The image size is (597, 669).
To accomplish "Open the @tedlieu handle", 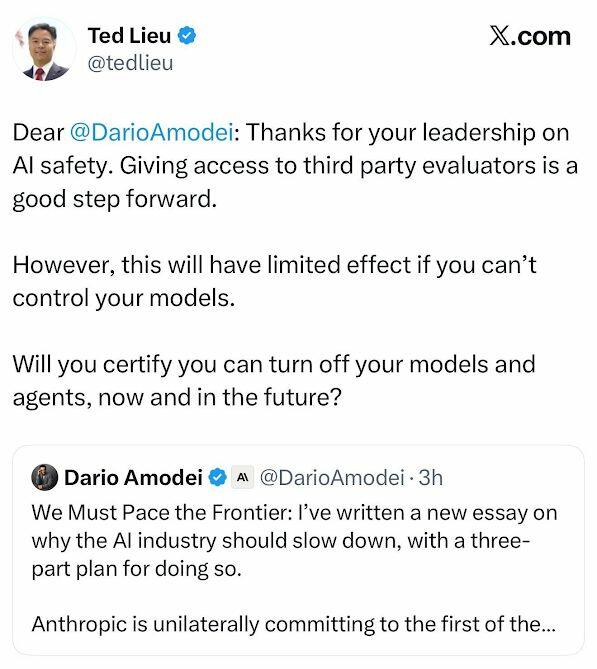I will point(131,63).
